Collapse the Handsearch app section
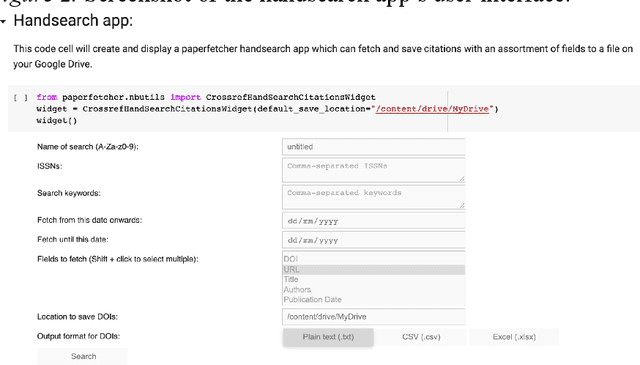The height and width of the screenshot is (365, 640). [x=3, y=21]
